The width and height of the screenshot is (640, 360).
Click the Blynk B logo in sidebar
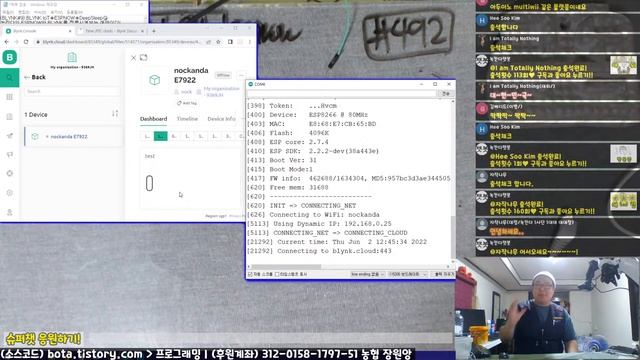click(x=10, y=58)
